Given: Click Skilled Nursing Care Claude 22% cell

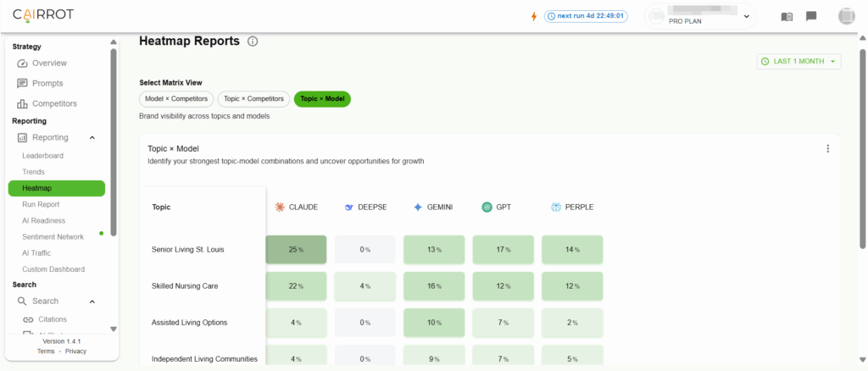Looking at the screenshot, I should point(296,285).
